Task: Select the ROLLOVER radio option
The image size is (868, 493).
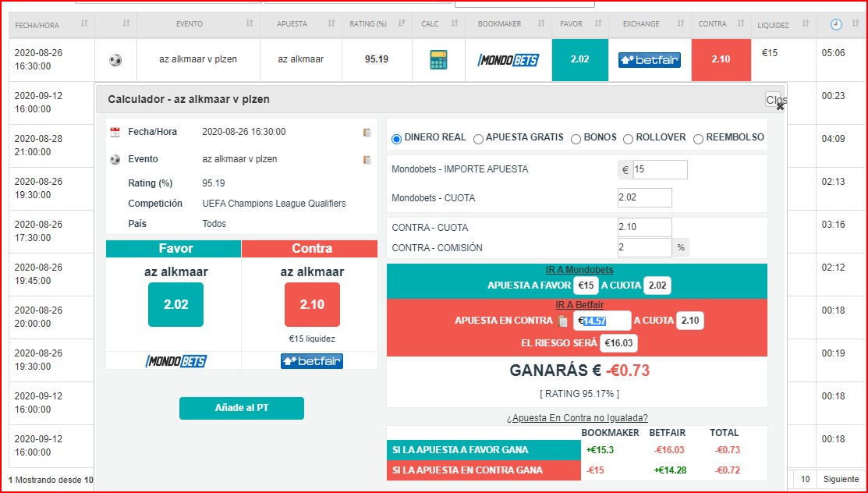Action: tap(628, 139)
